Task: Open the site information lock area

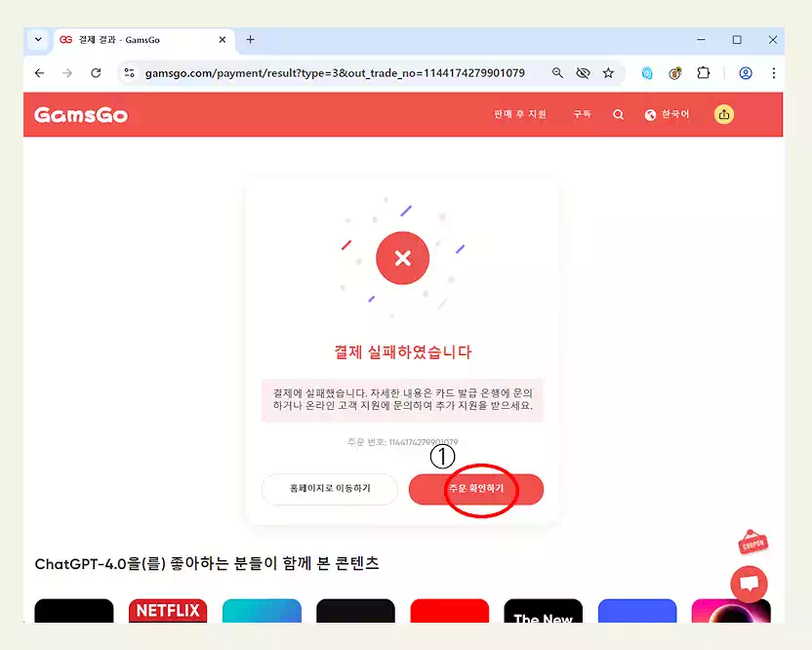Action: [x=130, y=72]
